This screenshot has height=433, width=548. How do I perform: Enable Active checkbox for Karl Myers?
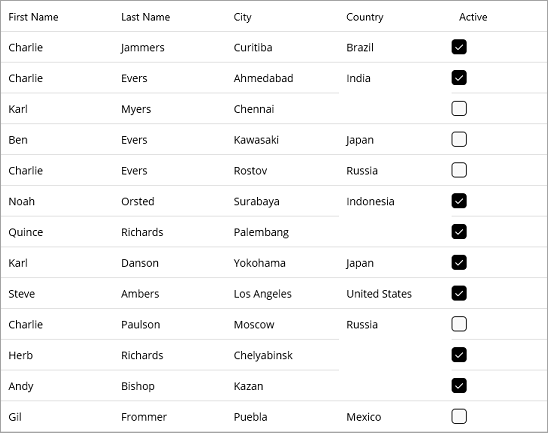click(459, 108)
